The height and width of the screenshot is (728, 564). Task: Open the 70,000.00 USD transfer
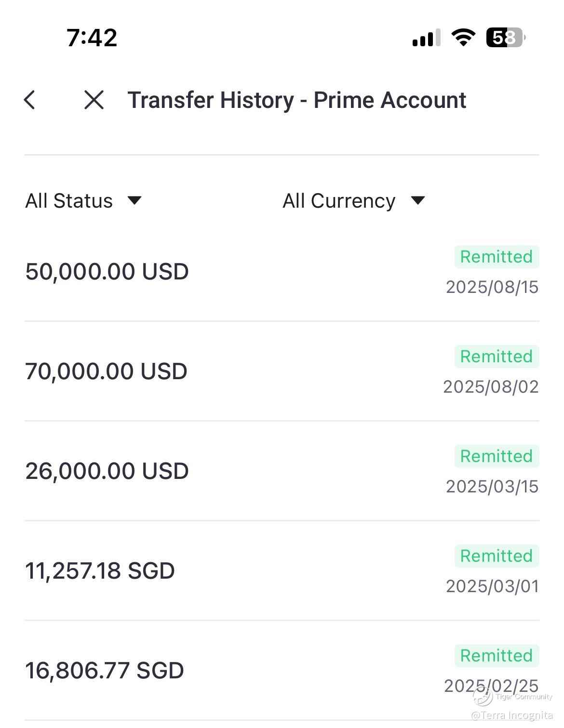tap(106, 371)
